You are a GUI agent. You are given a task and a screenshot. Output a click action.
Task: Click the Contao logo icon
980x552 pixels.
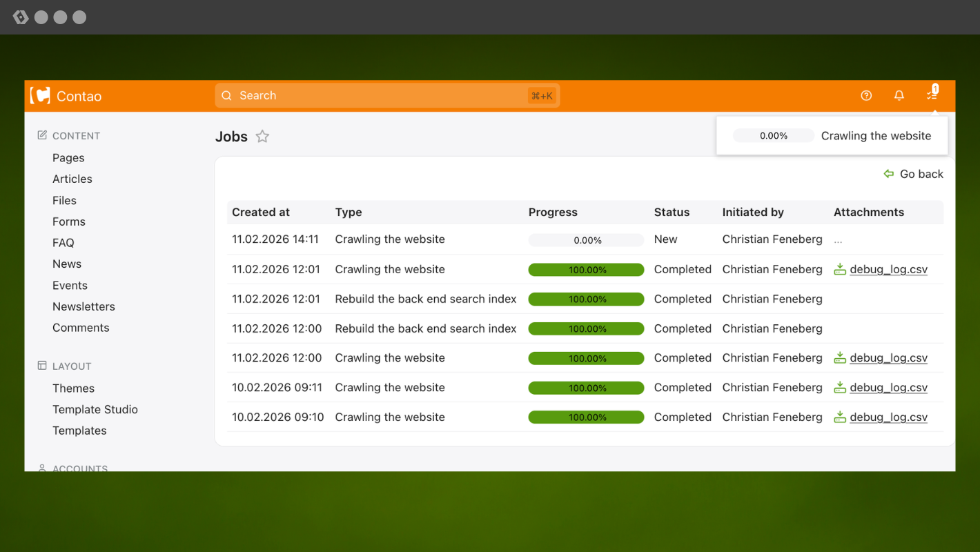tap(41, 96)
